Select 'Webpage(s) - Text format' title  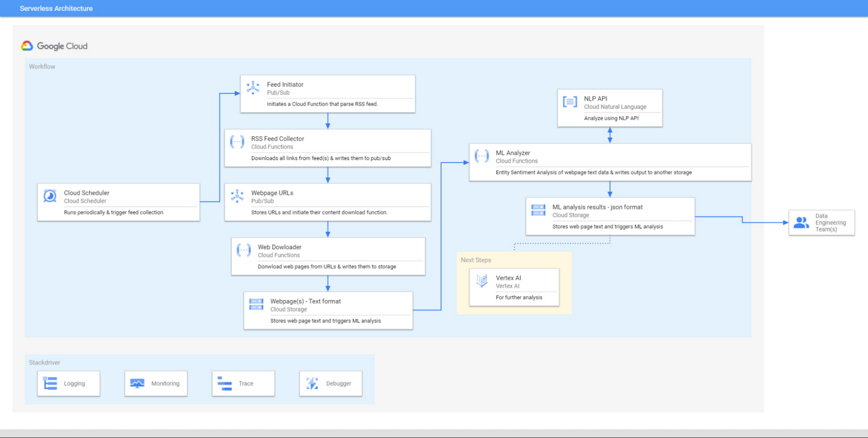(x=305, y=301)
